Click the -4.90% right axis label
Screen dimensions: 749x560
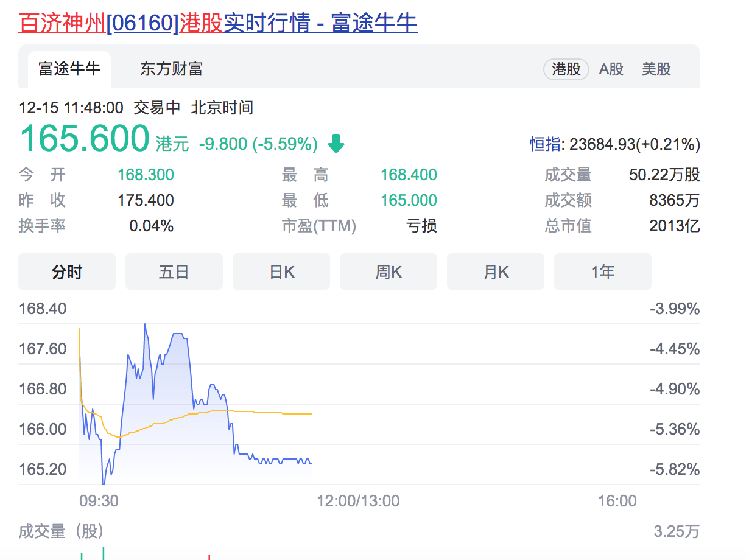pos(675,390)
